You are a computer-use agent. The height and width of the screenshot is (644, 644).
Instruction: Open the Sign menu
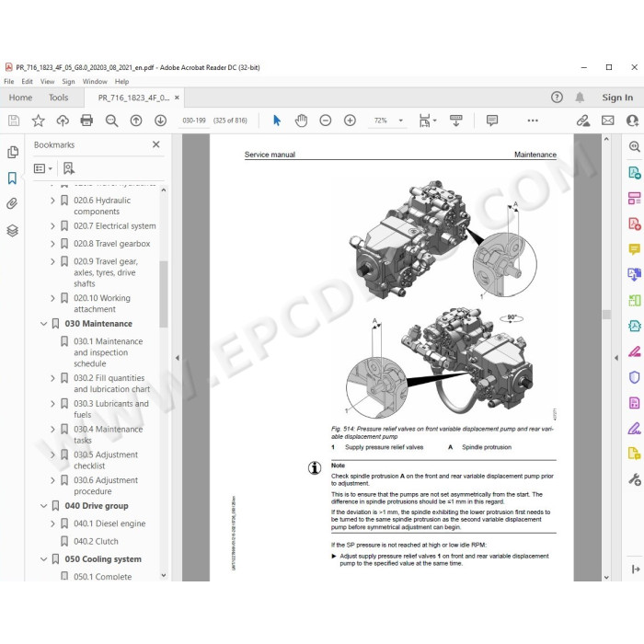pyautogui.click(x=68, y=81)
